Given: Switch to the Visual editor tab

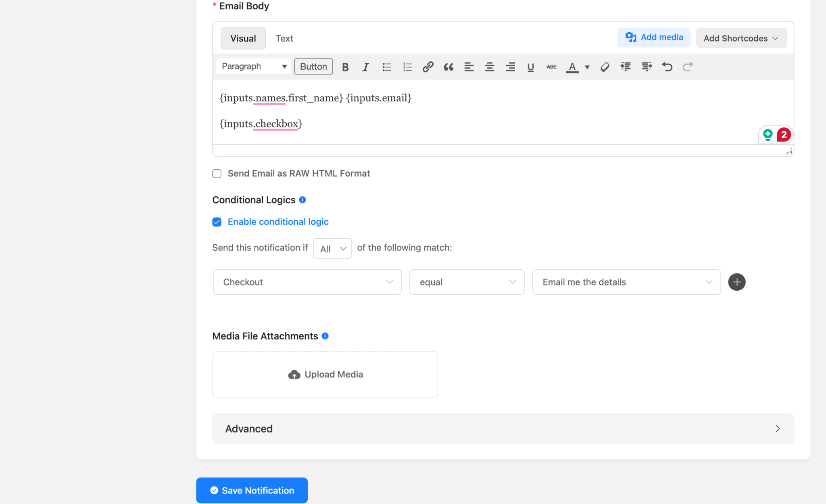Looking at the screenshot, I should coord(243,38).
